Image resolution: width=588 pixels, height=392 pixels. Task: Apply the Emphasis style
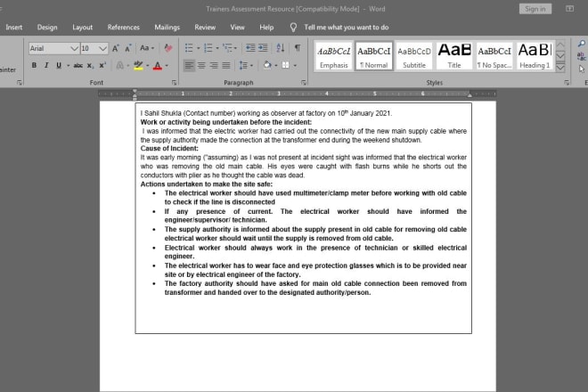pyautogui.click(x=334, y=56)
